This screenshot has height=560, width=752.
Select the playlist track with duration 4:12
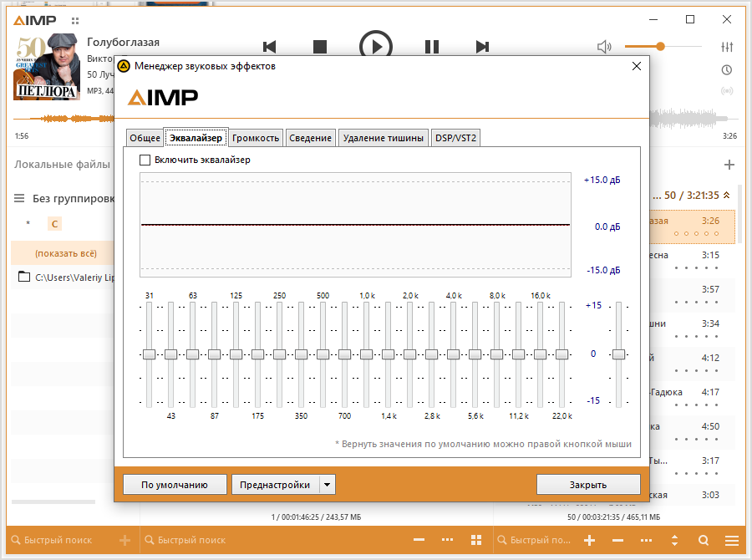[692, 364]
